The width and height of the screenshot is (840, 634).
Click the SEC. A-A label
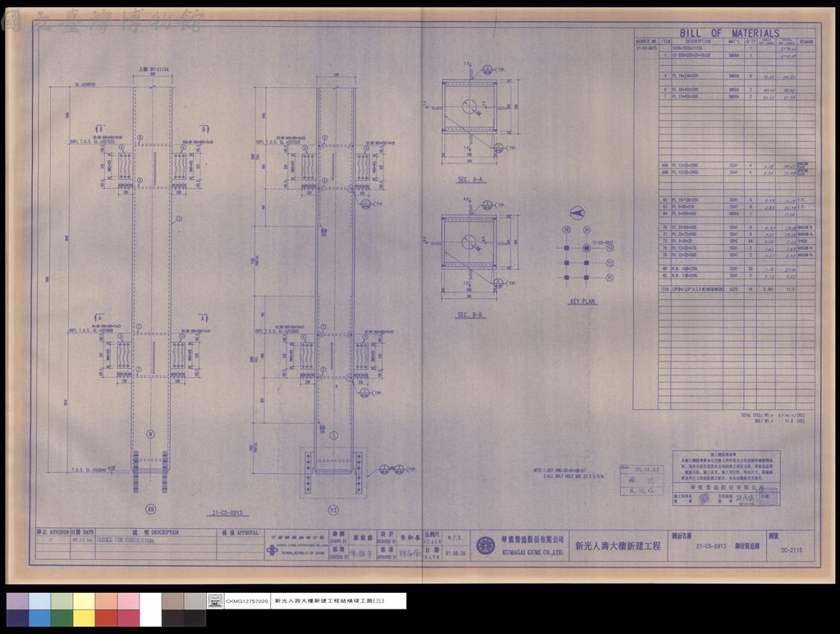[x=470, y=180]
